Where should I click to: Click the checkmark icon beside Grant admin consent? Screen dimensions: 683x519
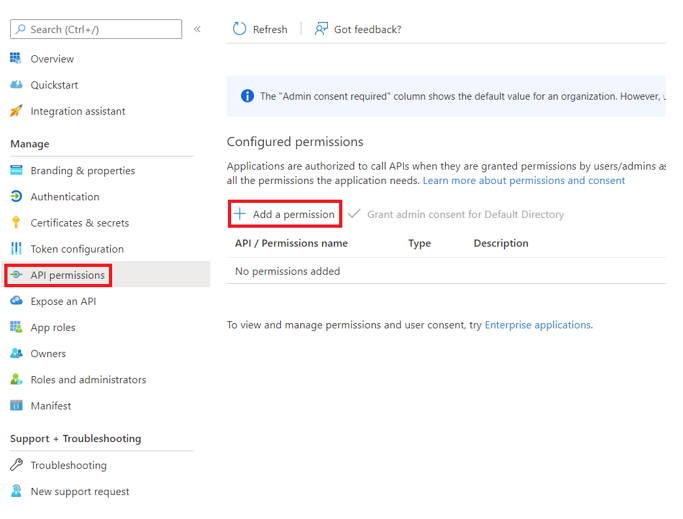pos(354,214)
